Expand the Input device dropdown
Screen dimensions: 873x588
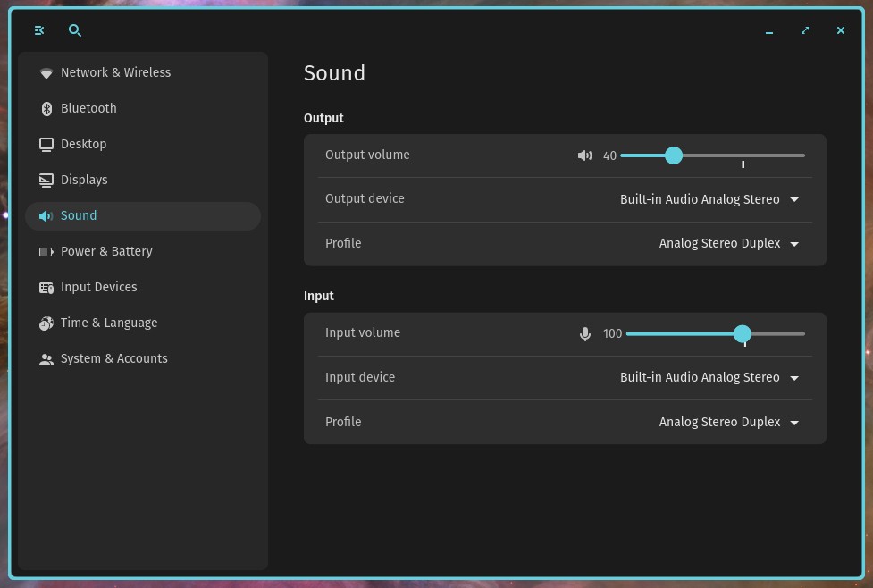709,377
